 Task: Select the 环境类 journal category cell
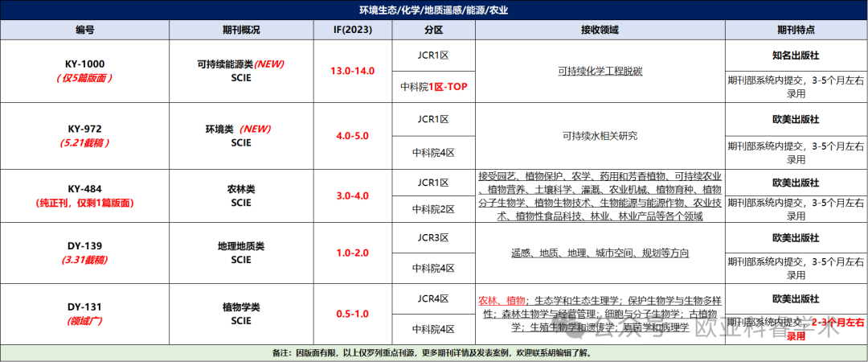241,136
